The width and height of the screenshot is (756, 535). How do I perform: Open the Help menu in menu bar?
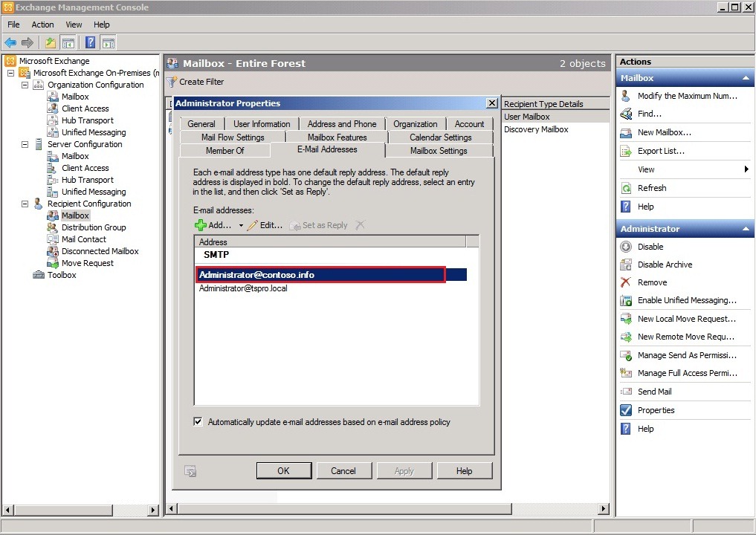click(101, 25)
